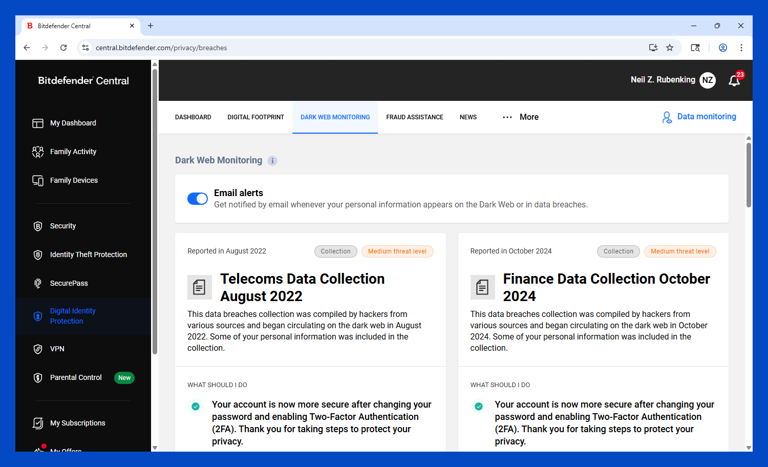Click the NZ user avatar
The height and width of the screenshot is (467, 768).
point(707,80)
